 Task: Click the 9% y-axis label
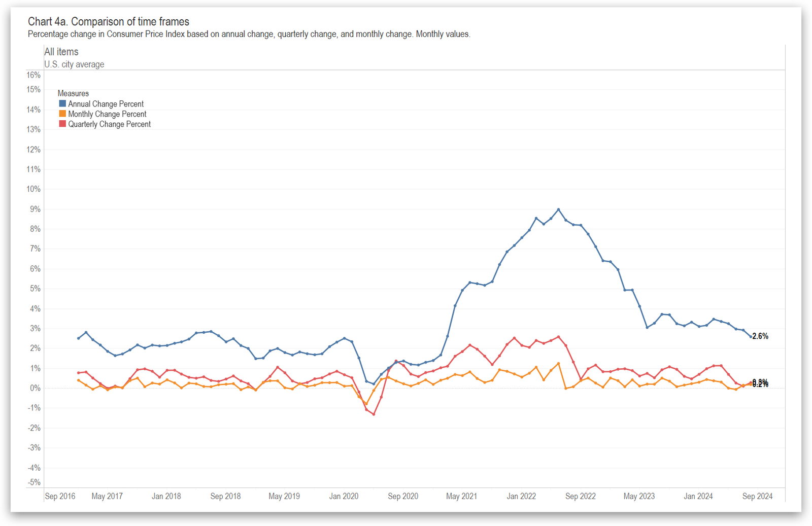coord(36,209)
